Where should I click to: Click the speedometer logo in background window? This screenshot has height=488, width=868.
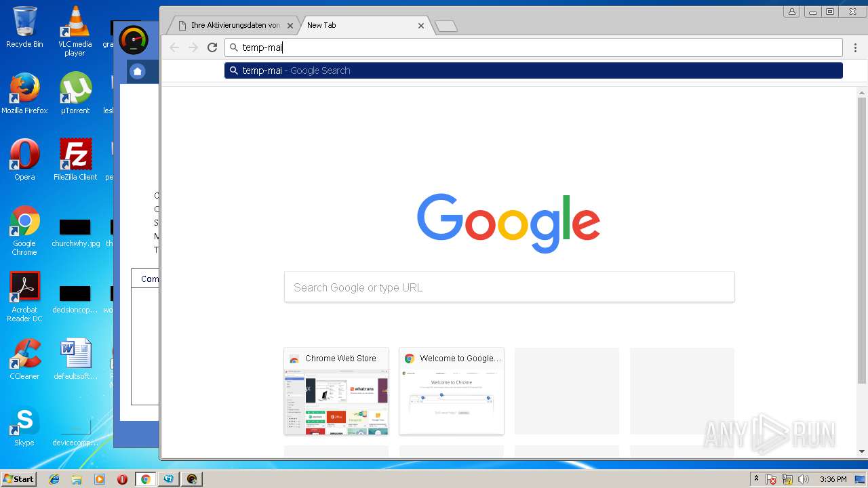[x=133, y=40]
